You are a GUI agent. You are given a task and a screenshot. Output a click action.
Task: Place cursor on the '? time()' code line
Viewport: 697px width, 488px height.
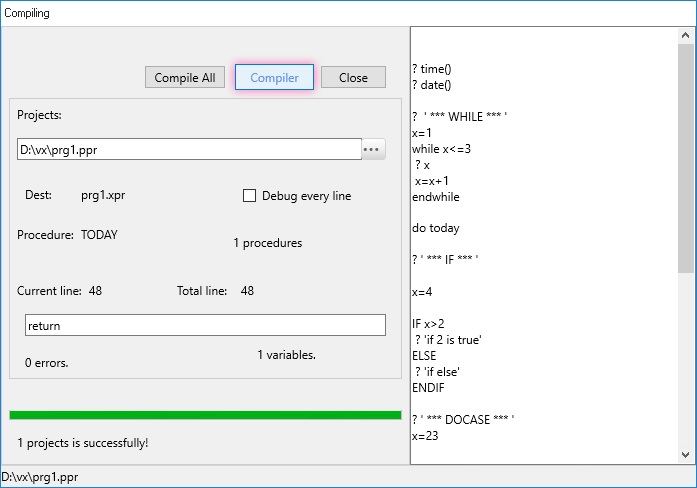coord(432,69)
